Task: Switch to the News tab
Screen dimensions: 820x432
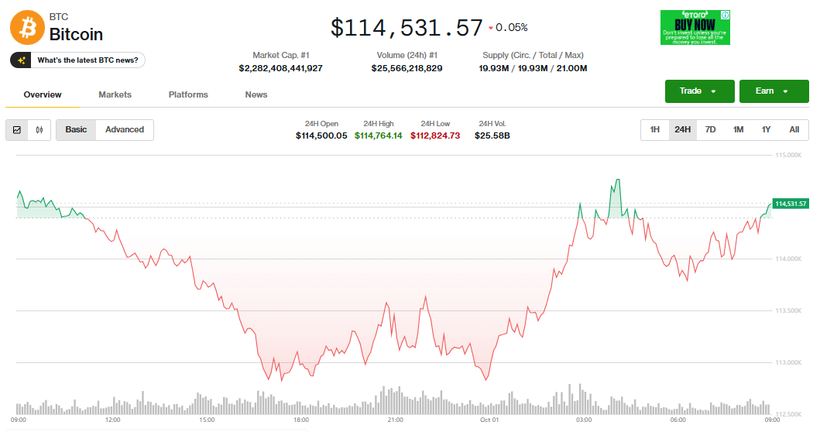Action: point(256,95)
